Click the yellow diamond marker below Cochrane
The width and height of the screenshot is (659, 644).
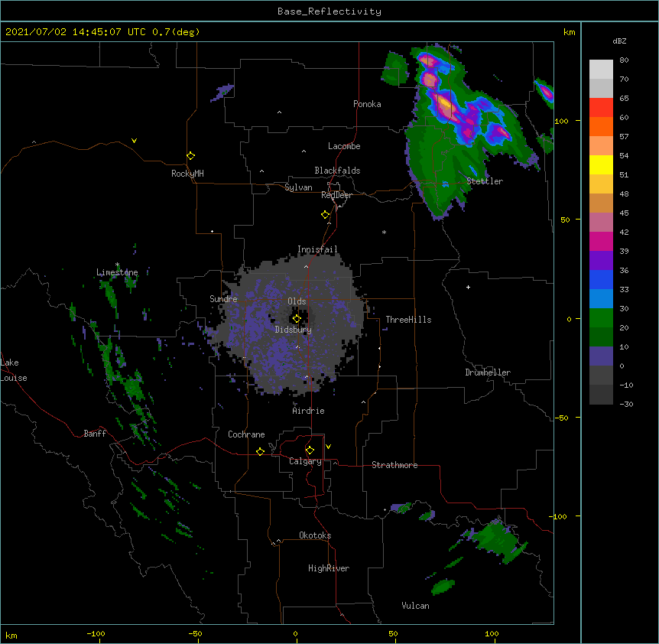pos(260,451)
